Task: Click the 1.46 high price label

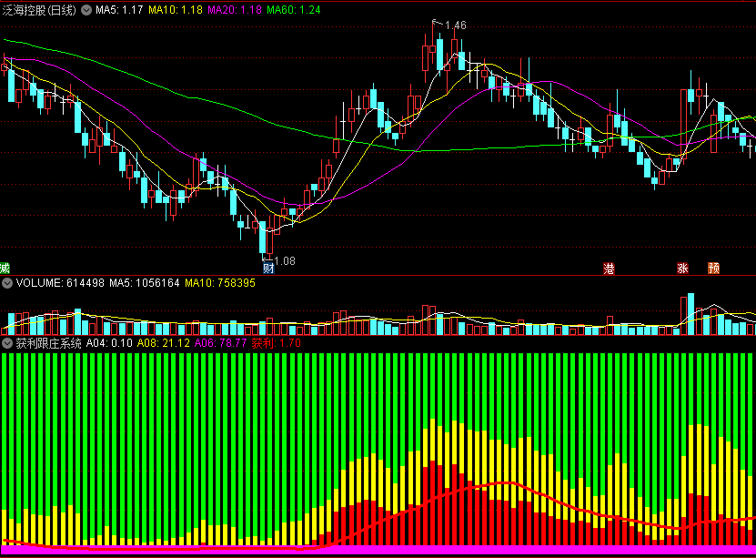Action: click(455, 25)
